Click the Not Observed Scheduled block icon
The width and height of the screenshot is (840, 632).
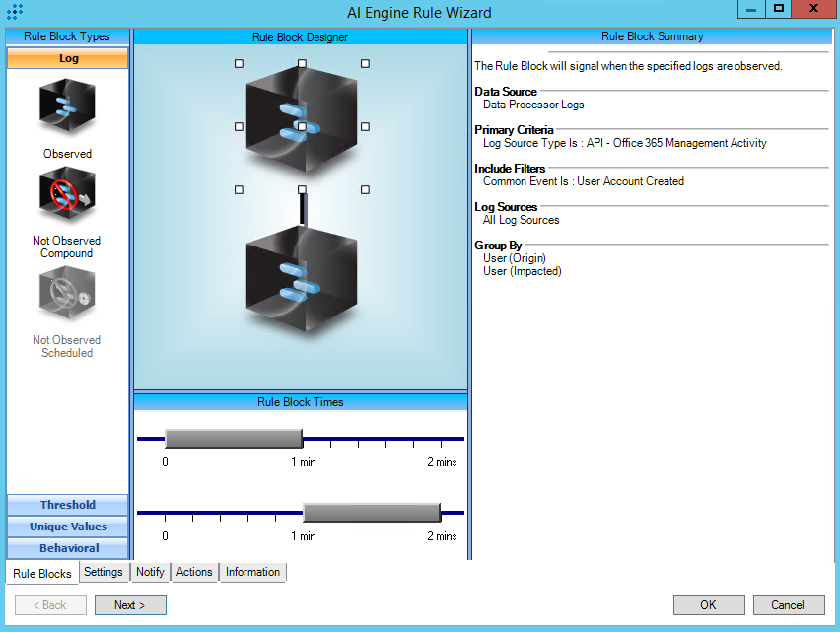pos(67,295)
